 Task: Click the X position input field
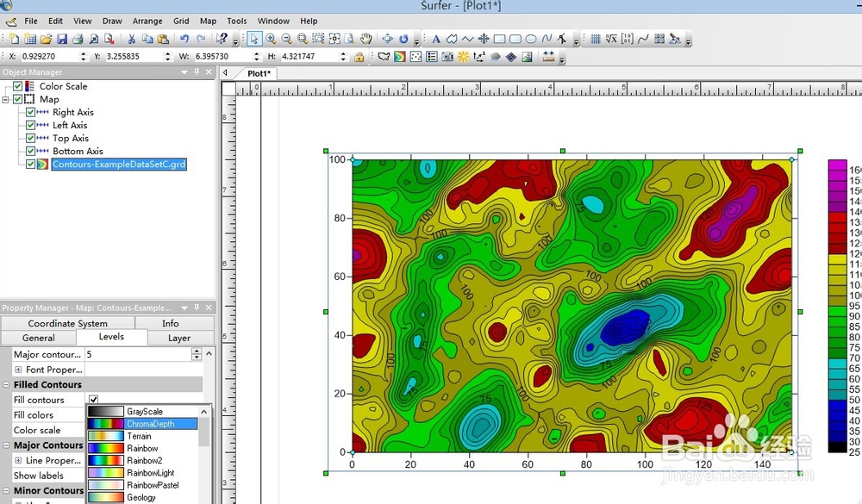point(49,57)
